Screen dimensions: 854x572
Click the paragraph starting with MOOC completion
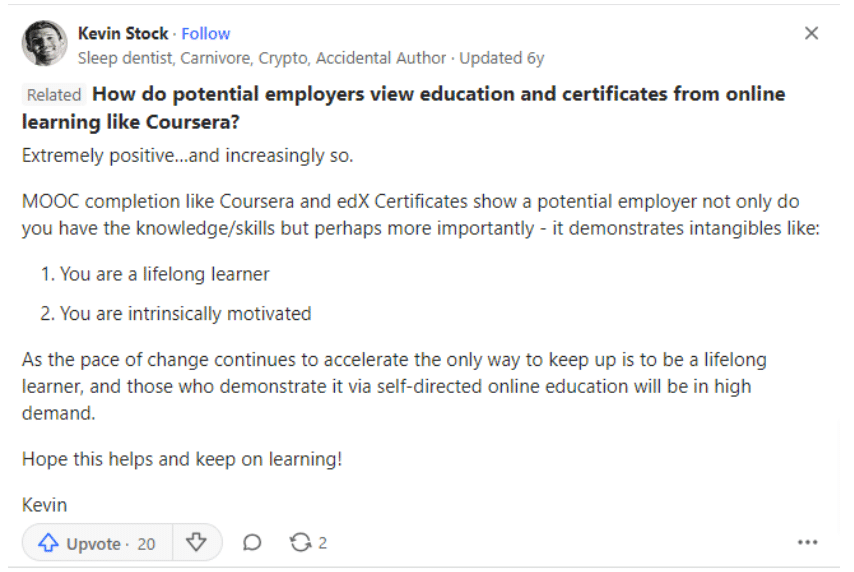pyautogui.click(x=420, y=215)
